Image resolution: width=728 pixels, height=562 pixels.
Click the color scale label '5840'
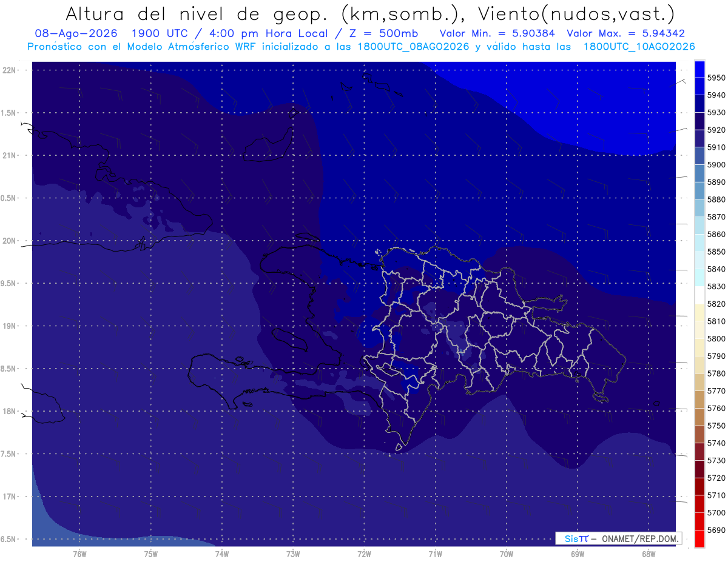click(x=716, y=269)
